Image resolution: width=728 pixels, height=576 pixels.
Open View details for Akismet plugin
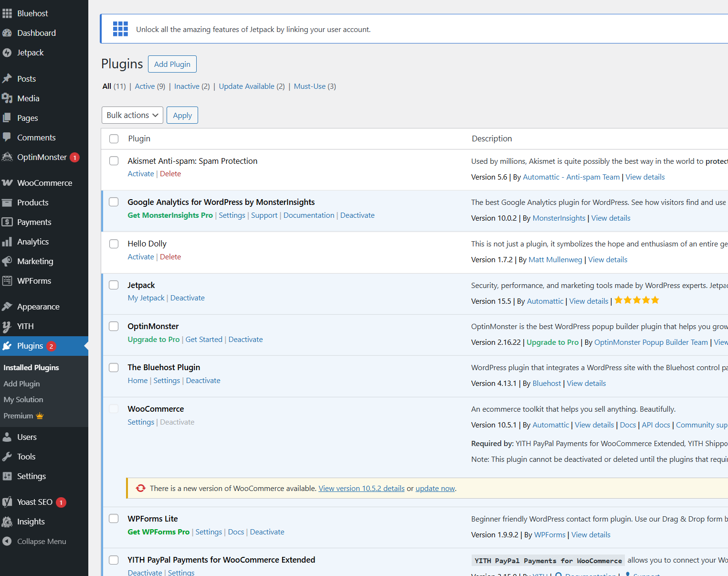pos(645,177)
